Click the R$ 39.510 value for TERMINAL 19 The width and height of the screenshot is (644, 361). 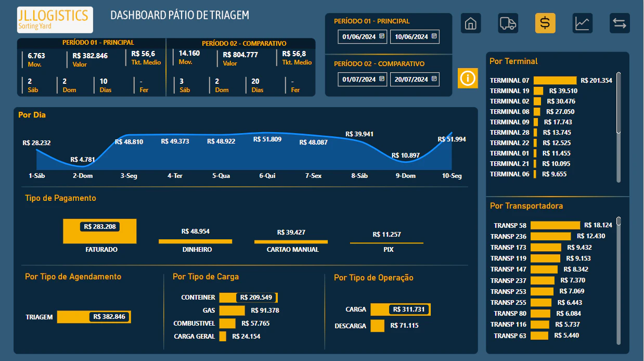click(563, 91)
